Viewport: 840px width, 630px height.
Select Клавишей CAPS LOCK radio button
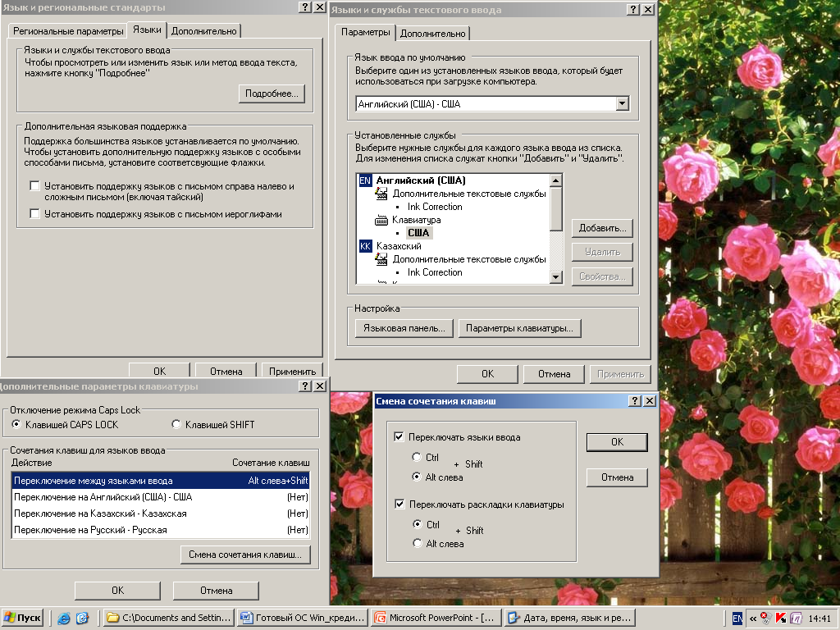16,424
